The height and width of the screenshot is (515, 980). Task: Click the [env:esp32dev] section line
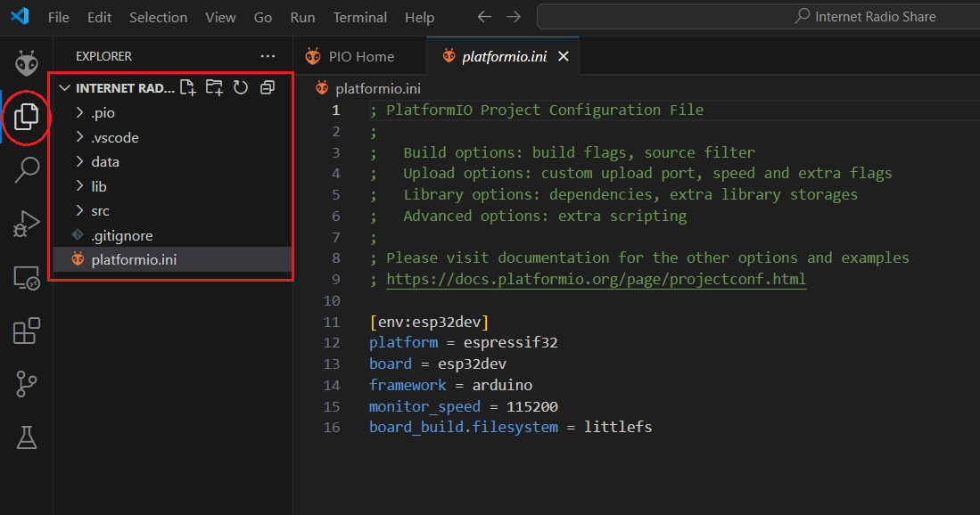pyautogui.click(x=430, y=322)
